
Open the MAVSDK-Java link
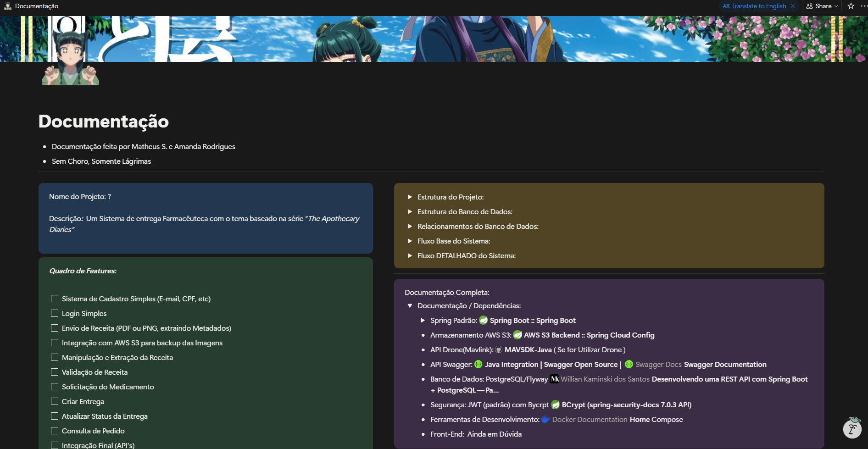click(528, 349)
